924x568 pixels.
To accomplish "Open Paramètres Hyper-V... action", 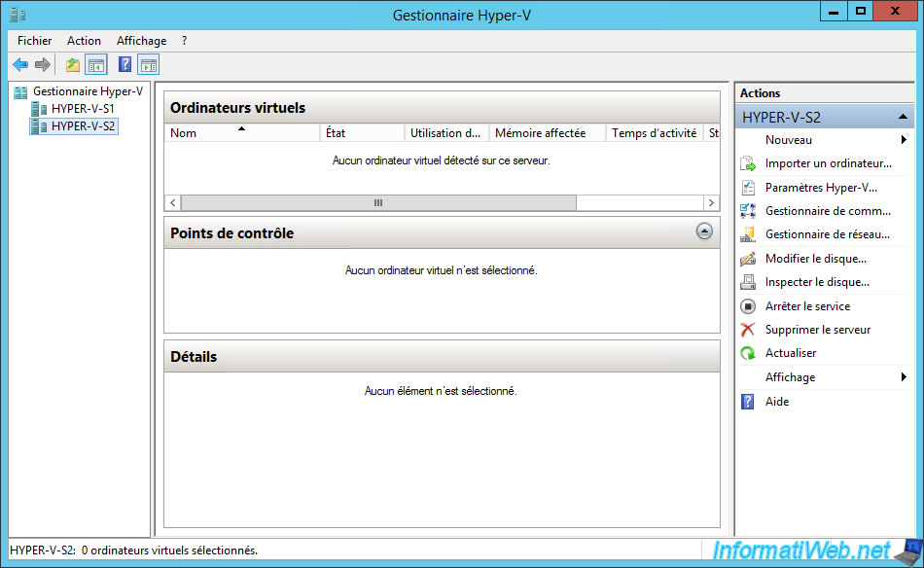I will pos(821,188).
